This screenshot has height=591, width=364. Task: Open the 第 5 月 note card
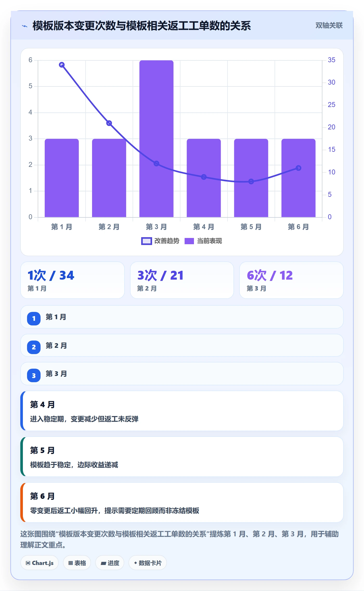pyautogui.click(x=182, y=457)
